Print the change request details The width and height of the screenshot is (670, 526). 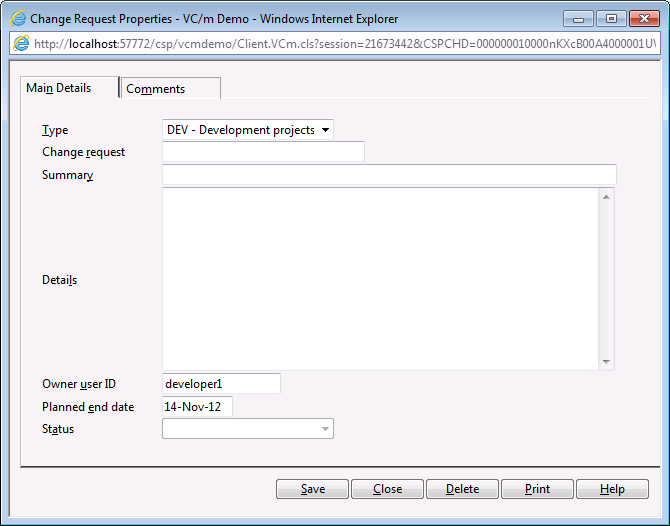pos(537,489)
